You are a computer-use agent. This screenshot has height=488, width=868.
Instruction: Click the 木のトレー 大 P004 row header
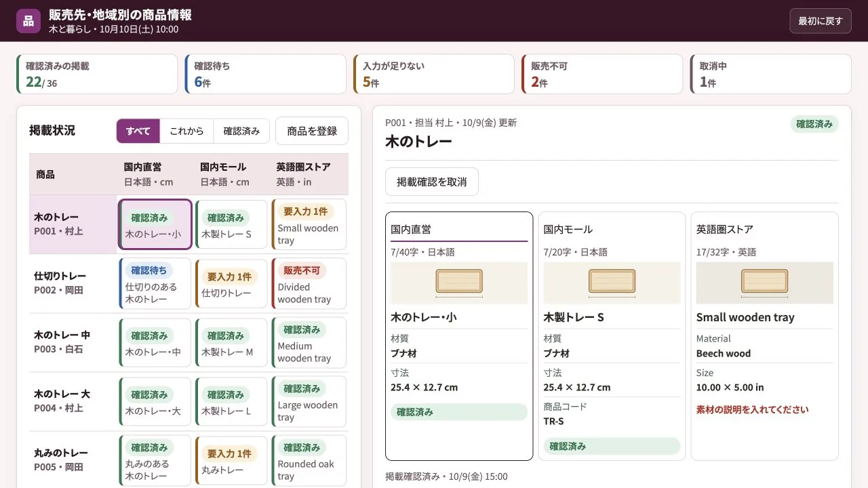pos(73,401)
